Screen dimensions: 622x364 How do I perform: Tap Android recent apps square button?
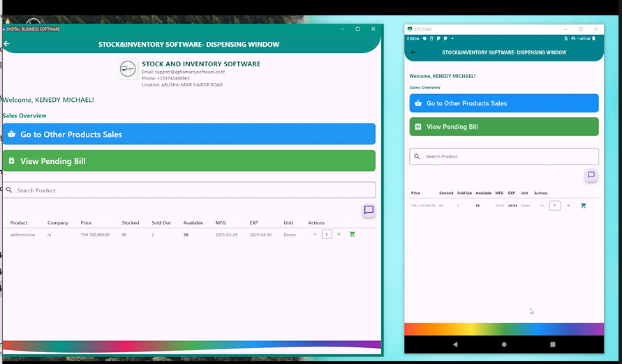click(x=552, y=344)
